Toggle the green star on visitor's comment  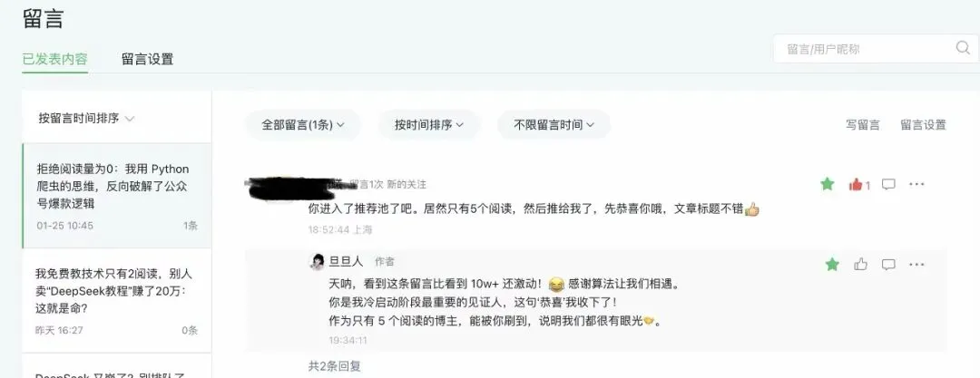[828, 184]
